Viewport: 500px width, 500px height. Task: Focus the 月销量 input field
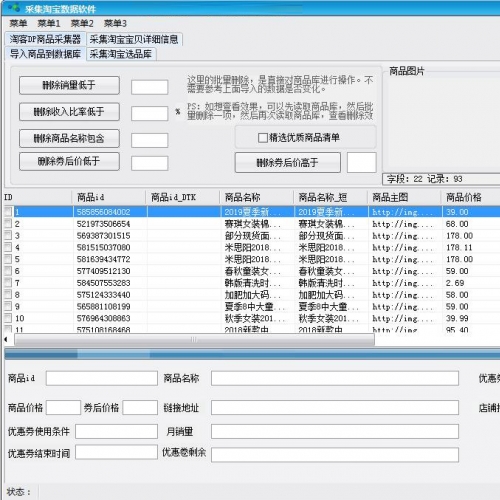pos(335,431)
